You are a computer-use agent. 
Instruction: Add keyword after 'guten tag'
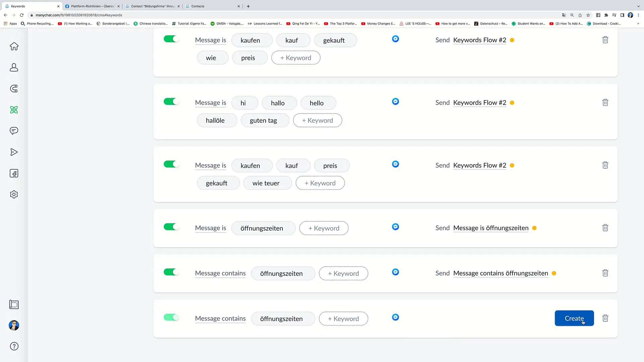click(x=318, y=120)
